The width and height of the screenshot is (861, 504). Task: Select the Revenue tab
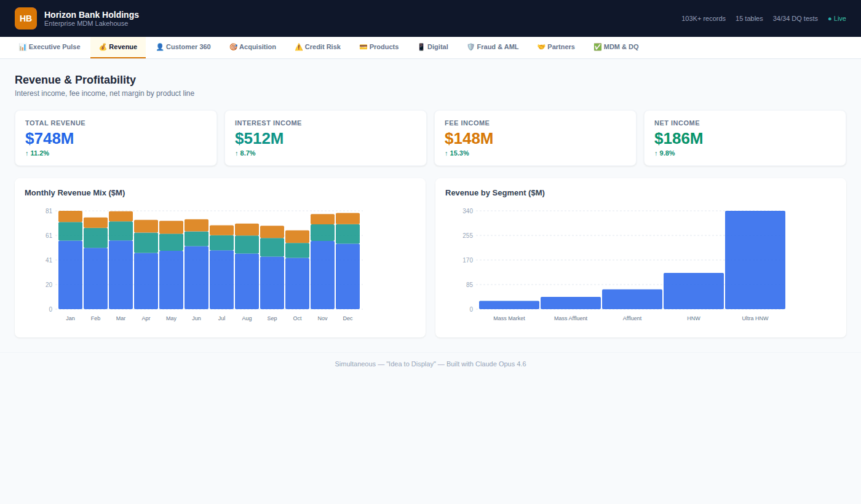(118, 47)
